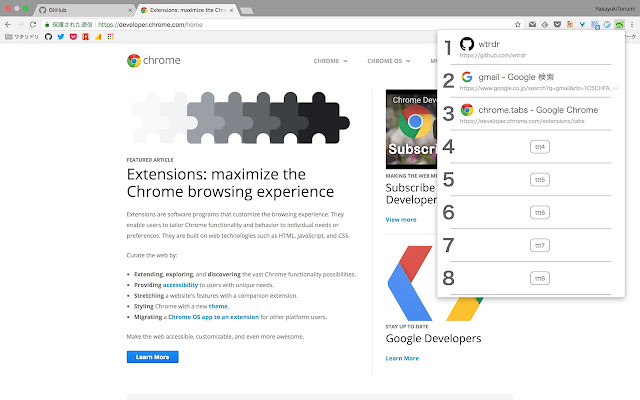
Task: Click the Chrome icon in popup entry 3
Action: click(467, 109)
